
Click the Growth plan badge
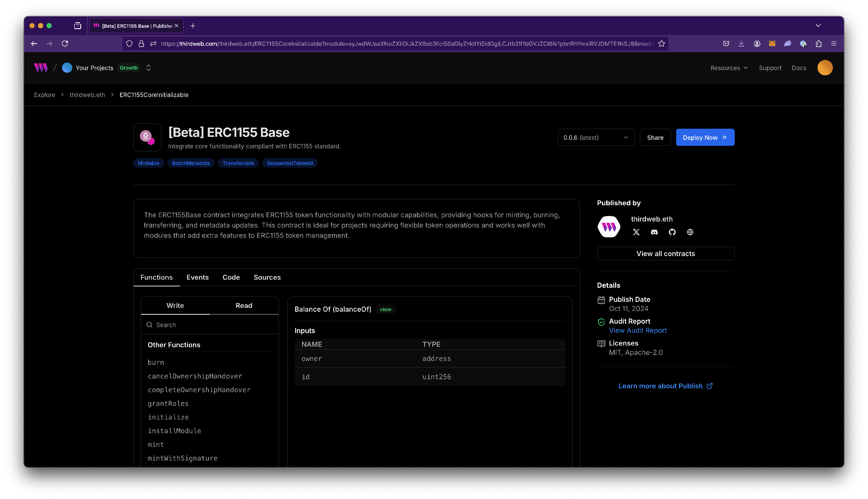129,68
